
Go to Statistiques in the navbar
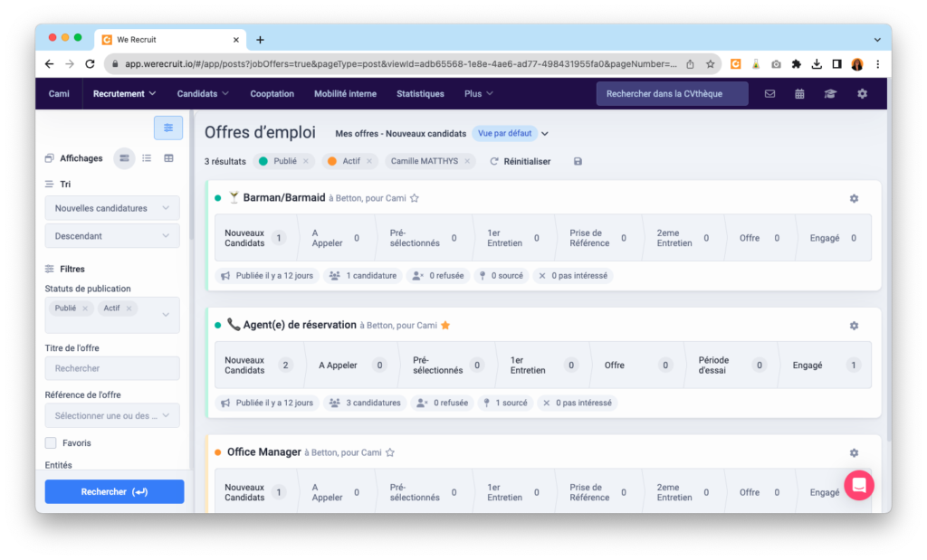pos(420,94)
